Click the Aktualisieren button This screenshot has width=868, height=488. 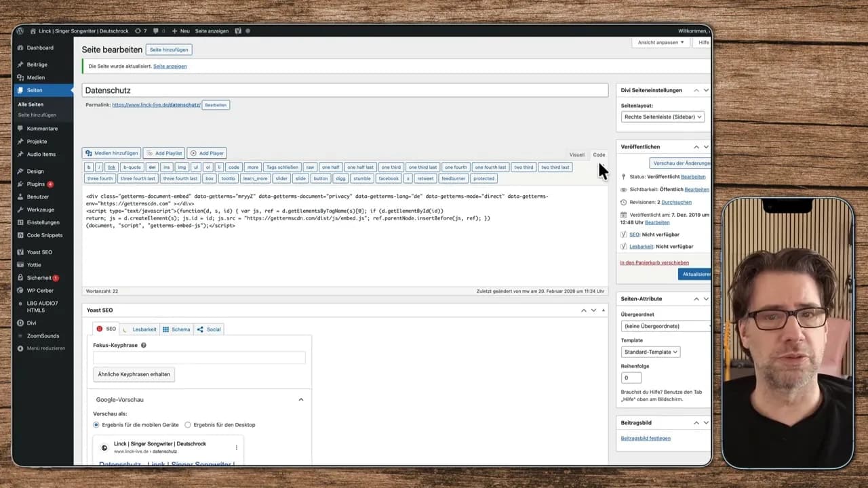coord(695,274)
